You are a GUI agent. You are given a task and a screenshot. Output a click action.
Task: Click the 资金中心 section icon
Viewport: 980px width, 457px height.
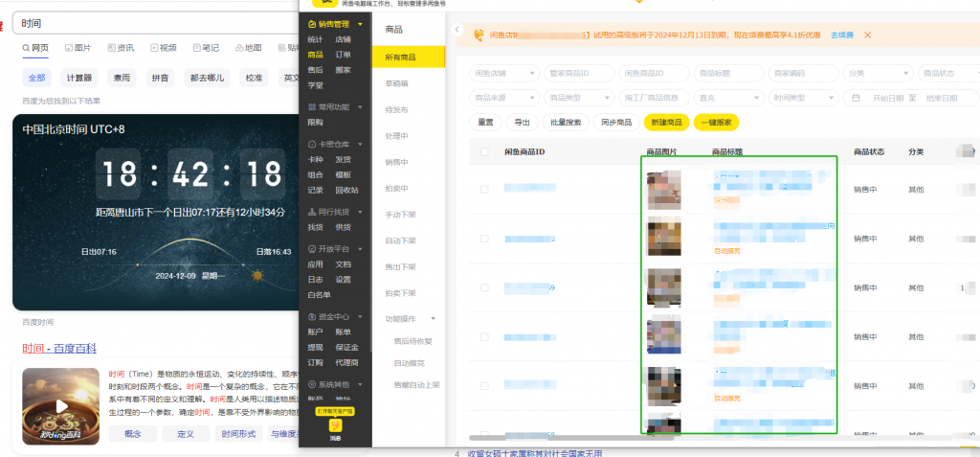tap(313, 317)
